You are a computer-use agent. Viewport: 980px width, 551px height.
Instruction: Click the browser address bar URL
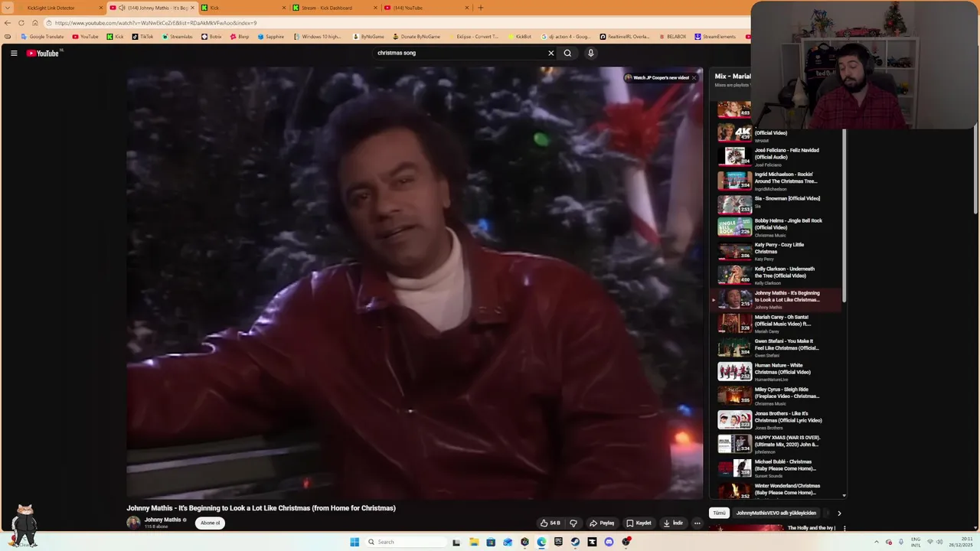[156, 23]
